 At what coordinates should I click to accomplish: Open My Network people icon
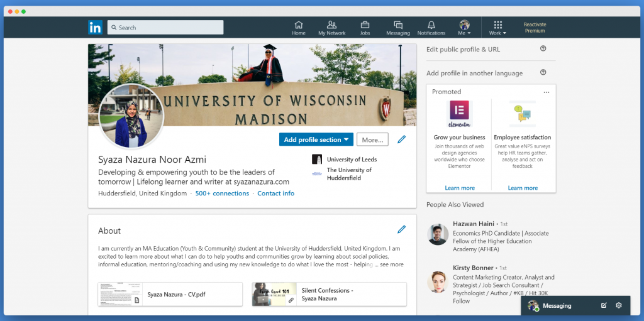pyautogui.click(x=332, y=28)
